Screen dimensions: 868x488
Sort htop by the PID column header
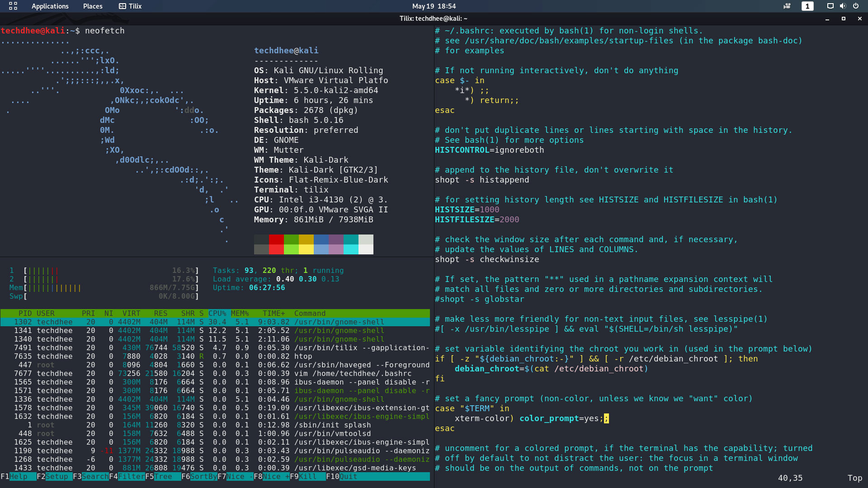(25, 314)
